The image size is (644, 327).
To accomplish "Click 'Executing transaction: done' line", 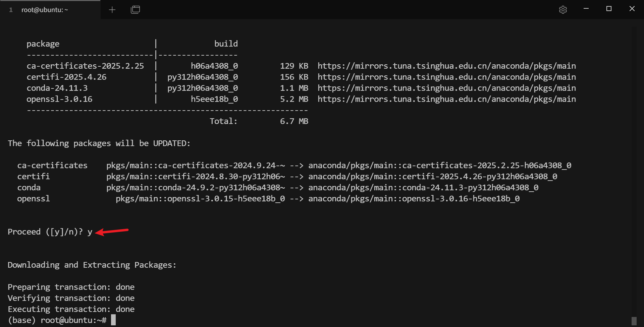I will (x=71, y=309).
